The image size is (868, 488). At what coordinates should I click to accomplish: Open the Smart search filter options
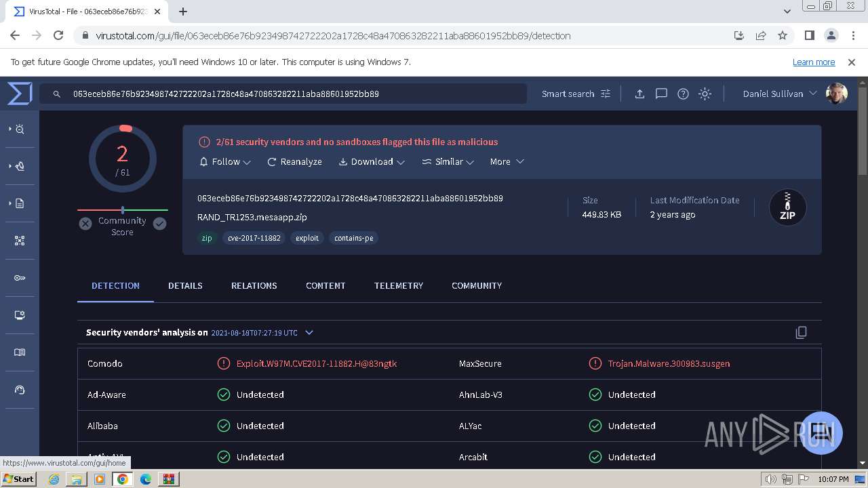point(576,94)
